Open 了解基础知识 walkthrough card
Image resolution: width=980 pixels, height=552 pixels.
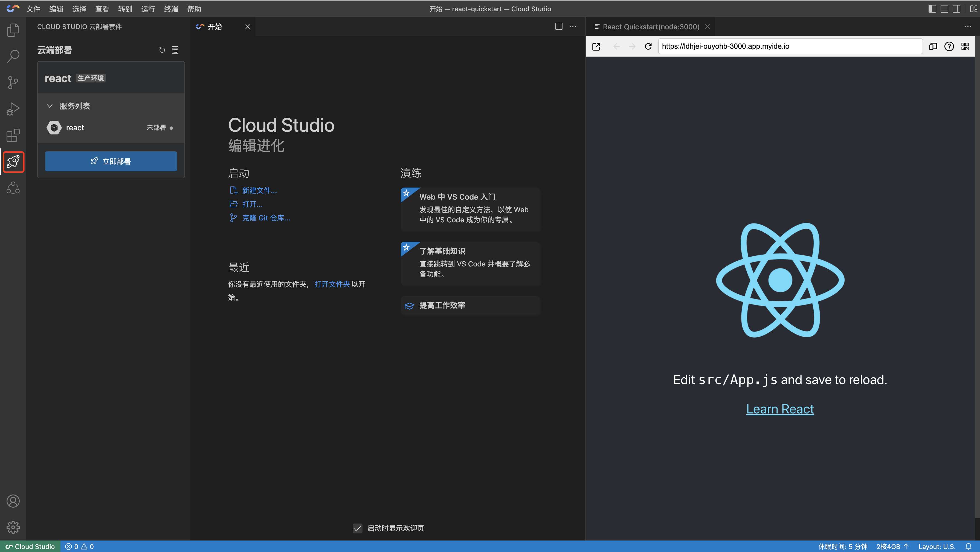(470, 264)
